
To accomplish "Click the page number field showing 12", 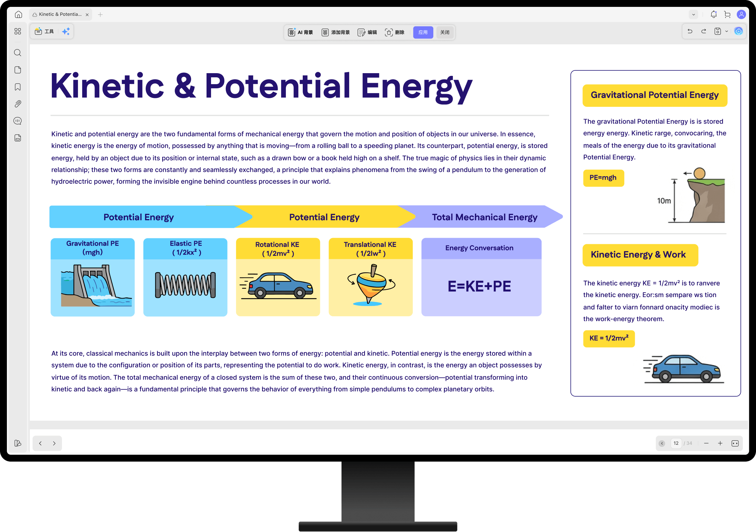I will point(676,443).
